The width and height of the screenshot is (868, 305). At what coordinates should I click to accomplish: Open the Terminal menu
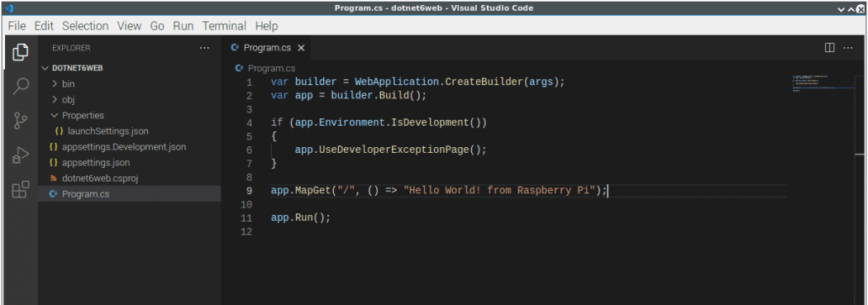pos(224,26)
